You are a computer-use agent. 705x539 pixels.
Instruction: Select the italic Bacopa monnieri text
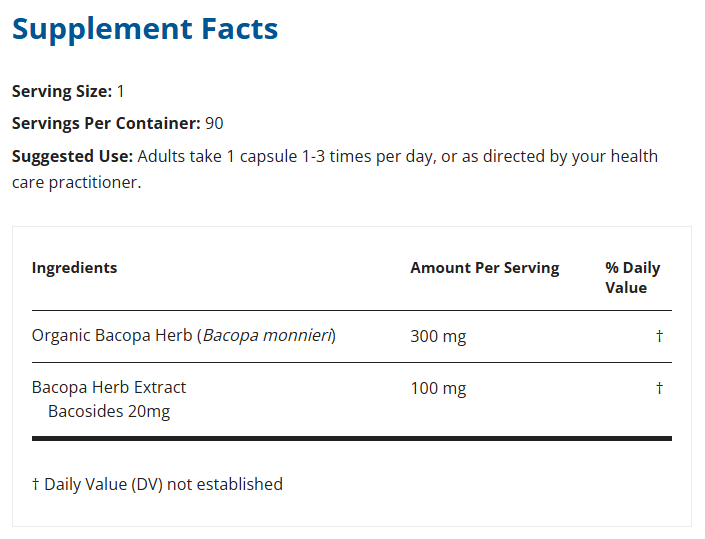[x=268, y=336]
